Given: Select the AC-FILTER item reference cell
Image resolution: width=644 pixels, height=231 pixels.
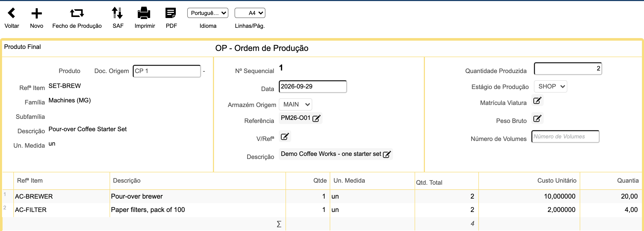Looking at the screenshot, I should [x=62, y=210].
